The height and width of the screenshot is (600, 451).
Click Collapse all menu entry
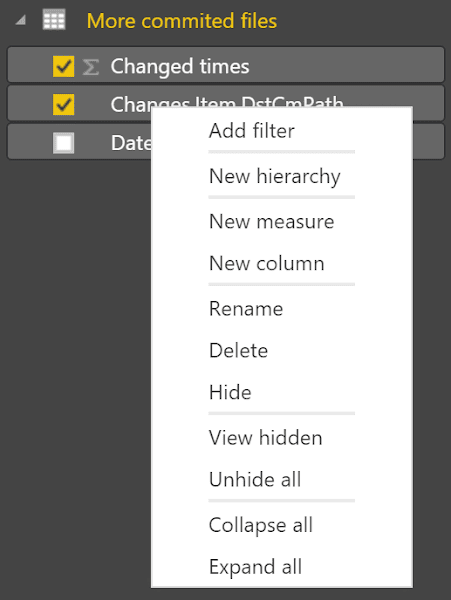coord(261,525)
